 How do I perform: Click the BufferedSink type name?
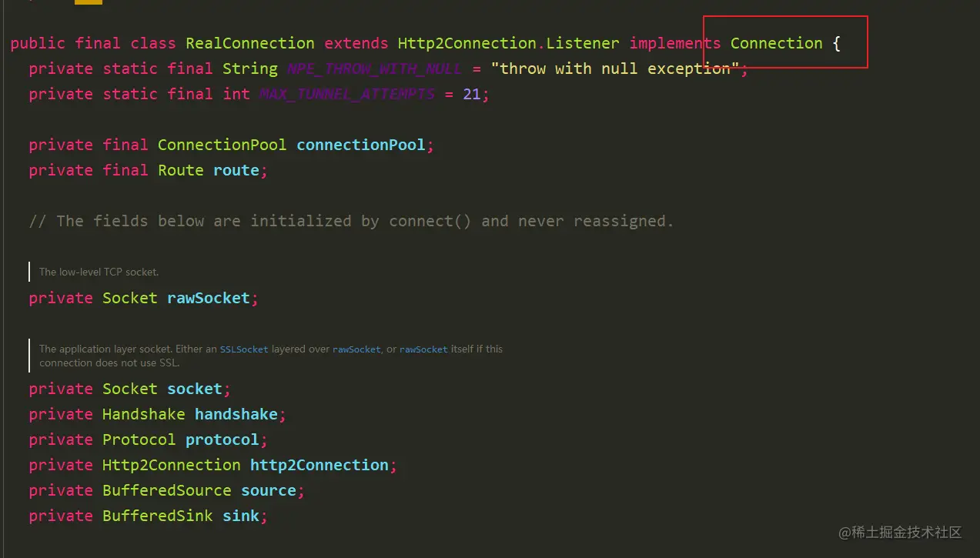tap(158, 516)
